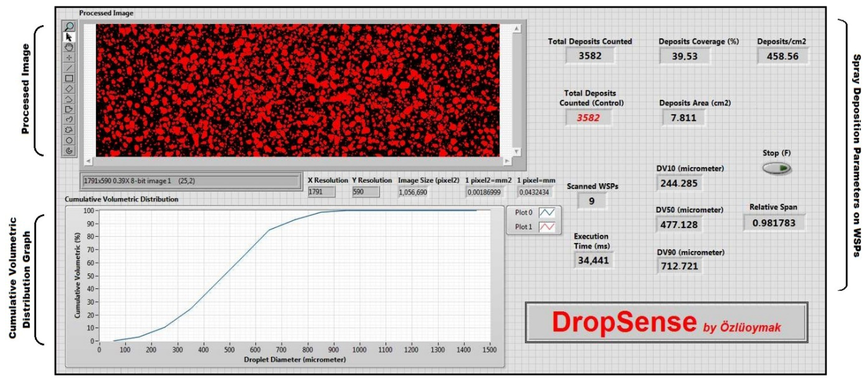
Task: Select the line drawing tool
Action: click(x=69, y=68)
